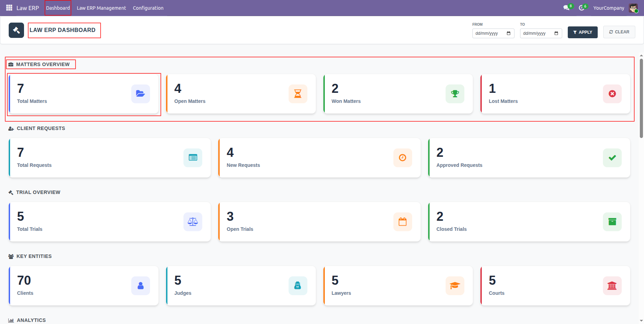Open the user avatar menu
This screenshot has height=324, width=644.
click(x=634, y=8)
